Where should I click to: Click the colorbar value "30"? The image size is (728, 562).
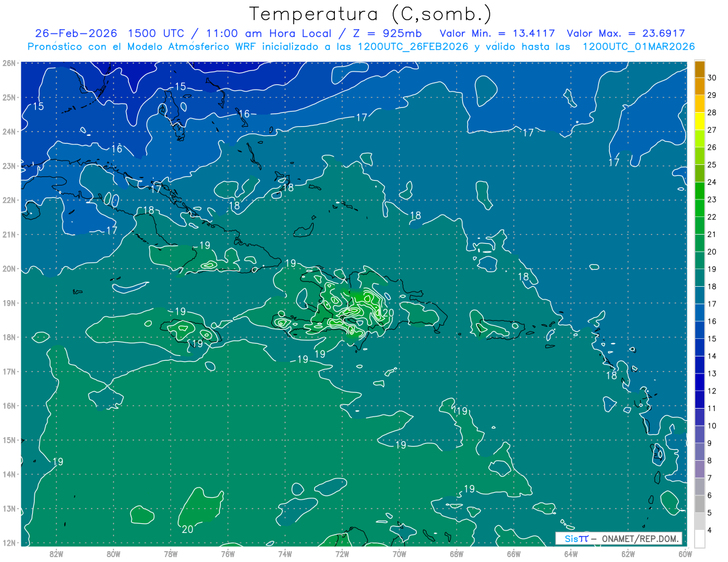click(713, 77)
